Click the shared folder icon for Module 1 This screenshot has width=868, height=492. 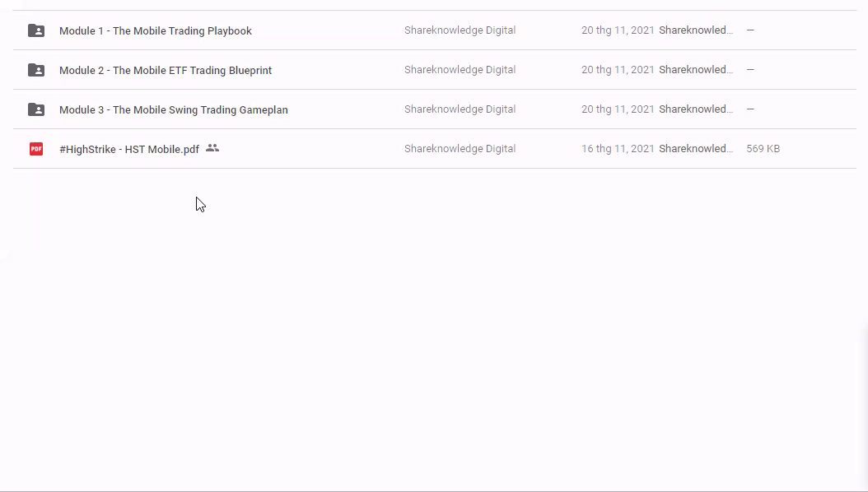tap(36, 30)
